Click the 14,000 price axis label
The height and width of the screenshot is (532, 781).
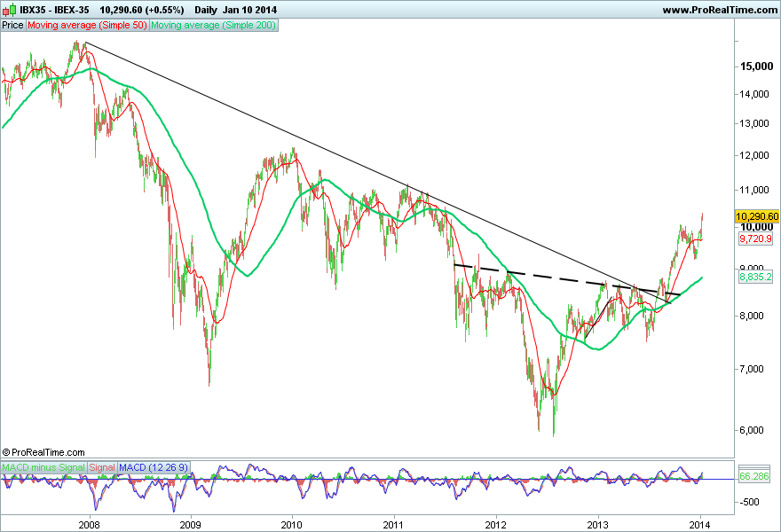coord(754,94)
